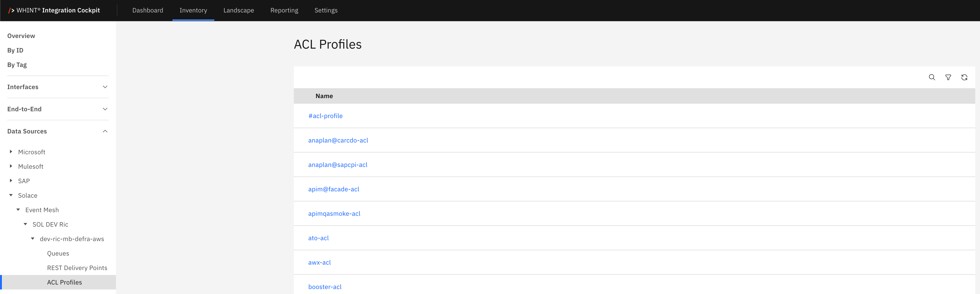Expand the Mulesoft tree node
The width and height of the screenshot is (980, 294).
pos(11,166)
